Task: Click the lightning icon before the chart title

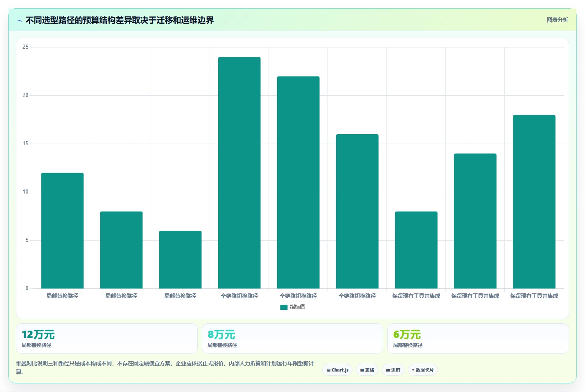Action: coord(19,20)
